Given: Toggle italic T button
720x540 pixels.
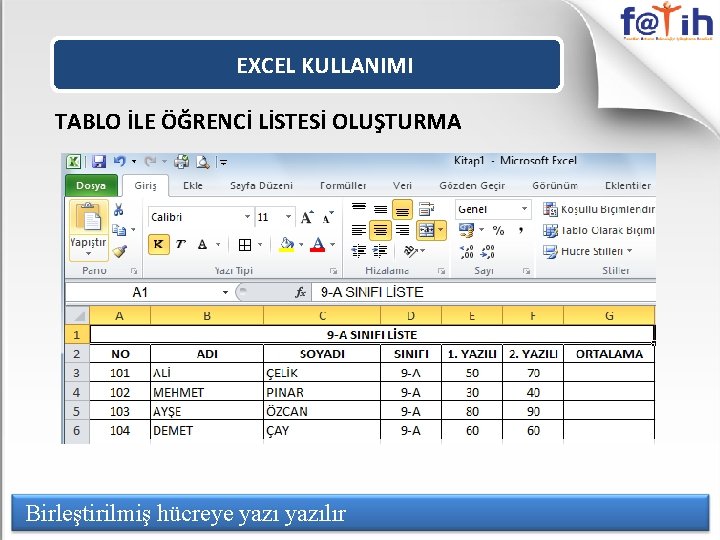Looking at the screenshot, I should click(180, 244).
